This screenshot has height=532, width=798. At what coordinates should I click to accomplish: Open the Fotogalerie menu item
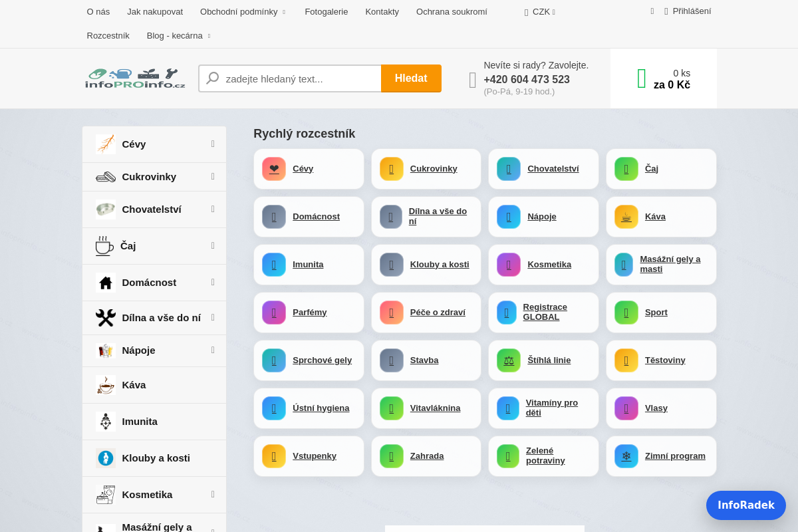[x=327, y=12]
